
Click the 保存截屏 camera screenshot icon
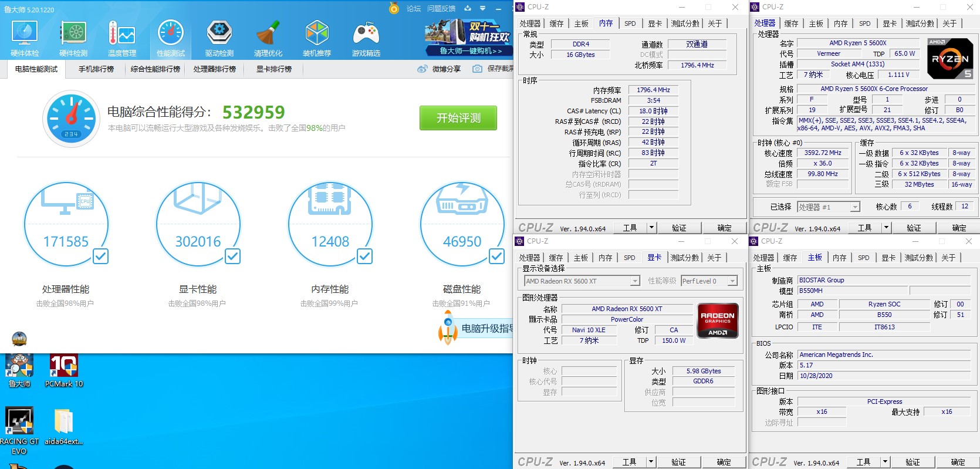[478, 69]
